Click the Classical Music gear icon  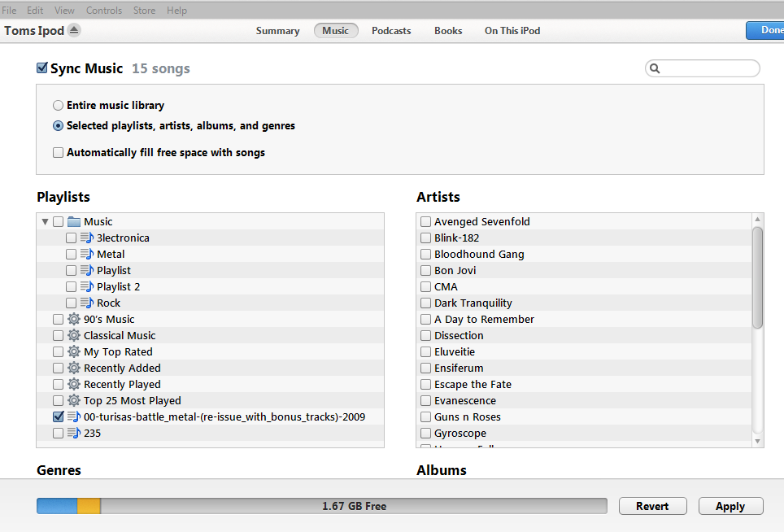(x=74, y=335)
